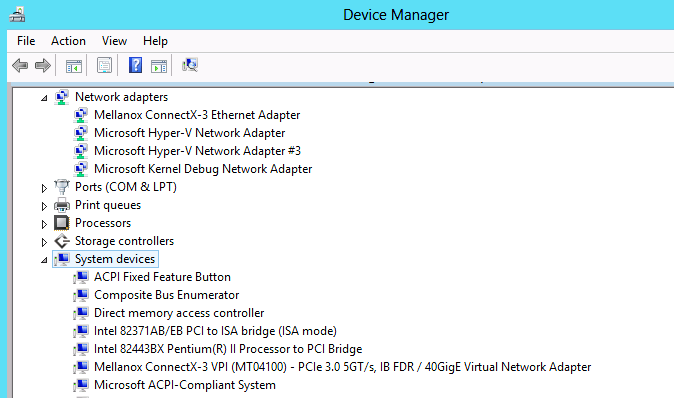Image resolution: width=674 pixels, height=398 pixels.
Task: Click the blue Help question mark icon
Action: 135,65
